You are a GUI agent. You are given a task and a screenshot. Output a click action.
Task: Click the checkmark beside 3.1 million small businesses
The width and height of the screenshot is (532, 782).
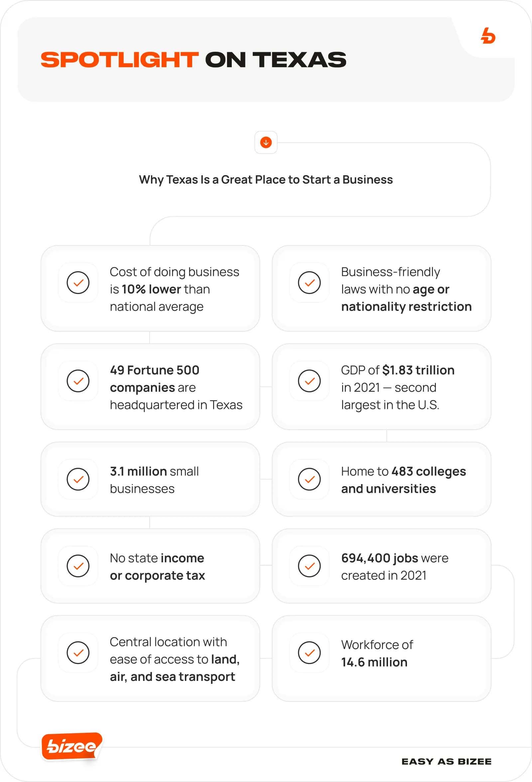78,479
